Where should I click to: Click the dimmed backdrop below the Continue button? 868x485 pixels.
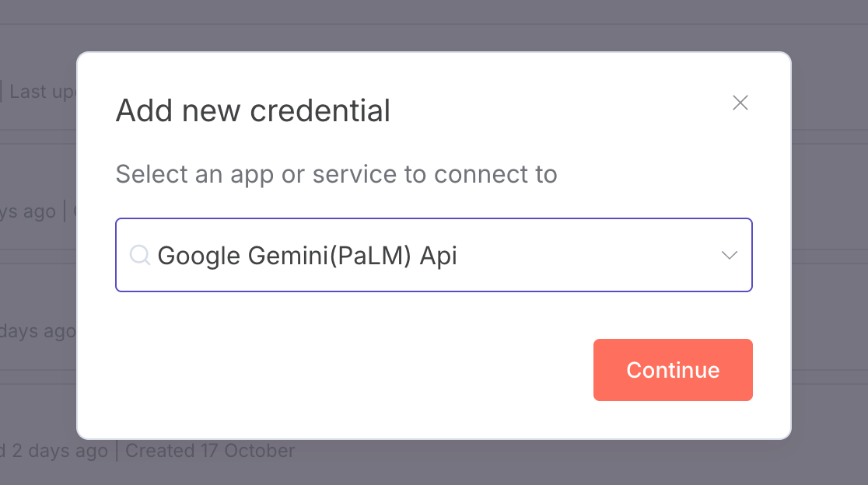(673, 462)
